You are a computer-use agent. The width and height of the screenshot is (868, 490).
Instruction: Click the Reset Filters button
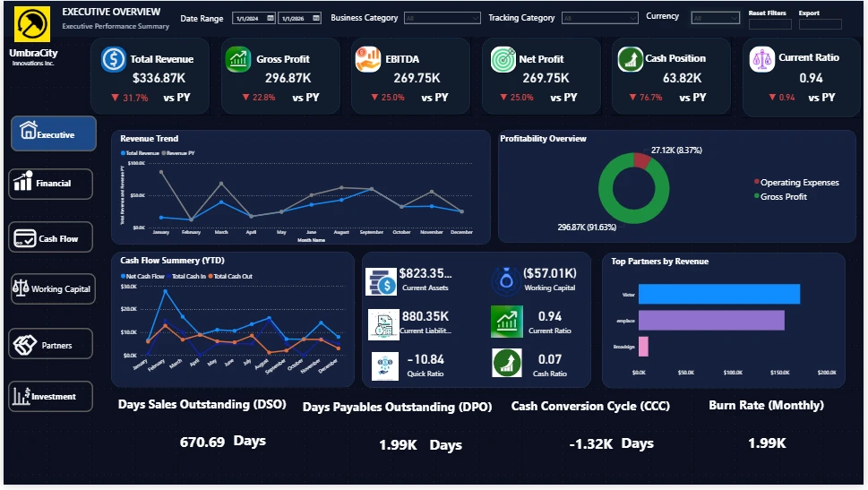pyautogui.click(x=769, y=24)
